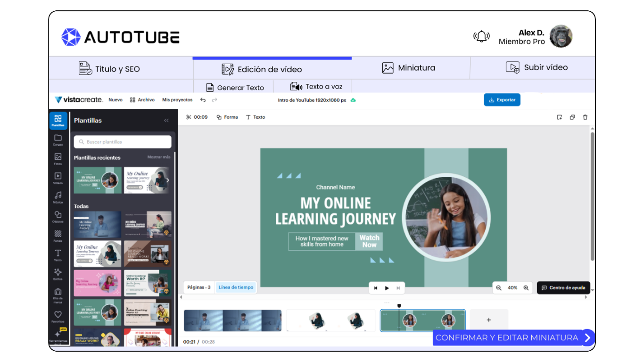Click the timeline playhead marker
The width and height of the screenshot is (644, 362).
(399, 306)
